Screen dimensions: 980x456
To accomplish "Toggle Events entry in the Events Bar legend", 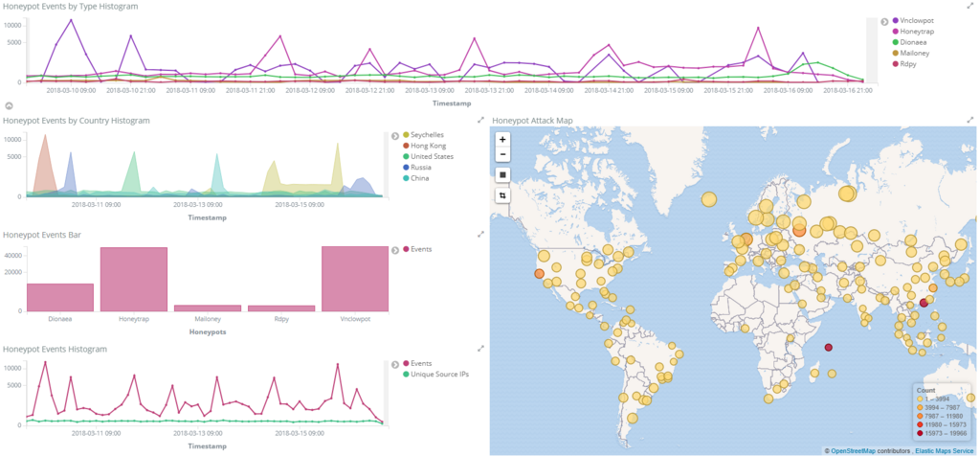I will click(417, 249).
